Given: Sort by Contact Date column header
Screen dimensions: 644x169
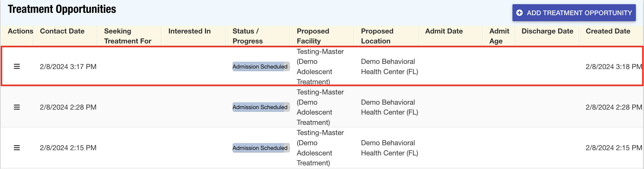Looking at the screenshot, I should coord(62,31).
